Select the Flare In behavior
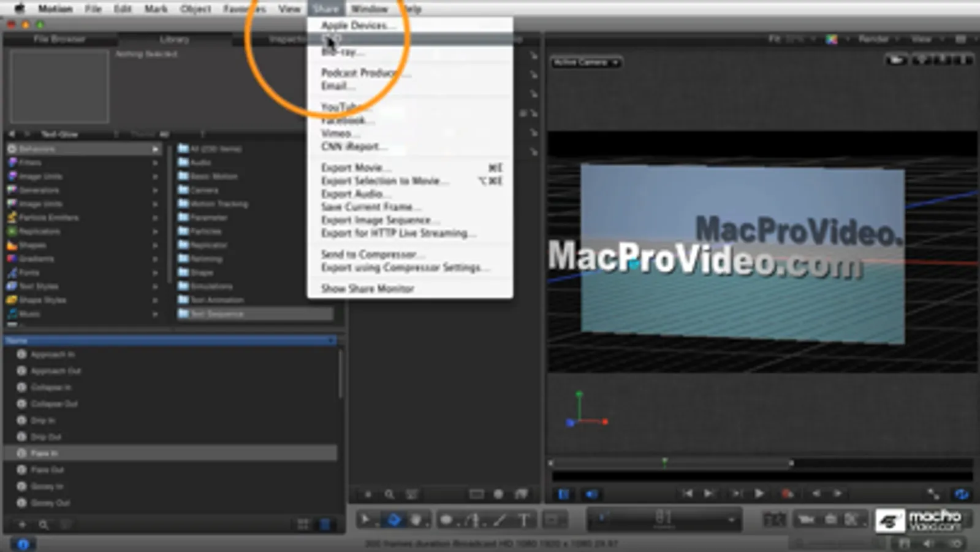This screenshot has width=980, height=552. (170, 453)
